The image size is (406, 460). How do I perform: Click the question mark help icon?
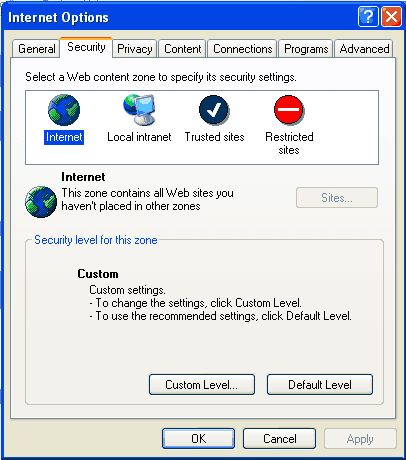[368, 17]
